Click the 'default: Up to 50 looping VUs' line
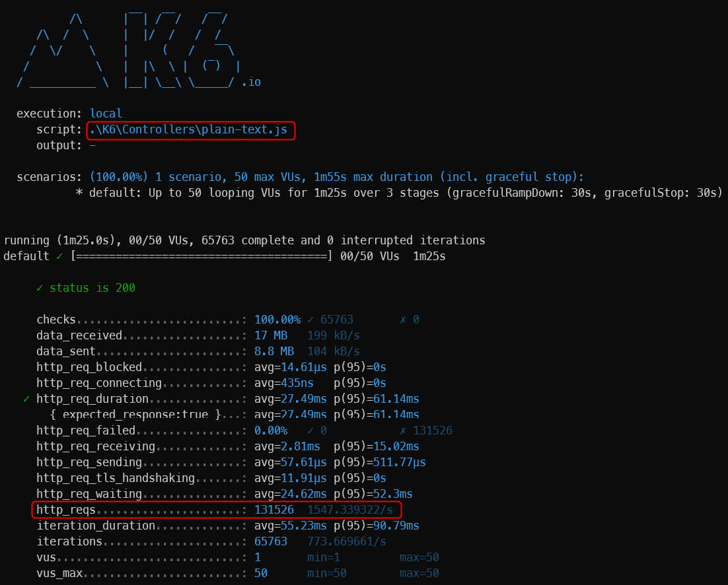Image resolution: width=728 pixels, height=585 pixels. click(x=399, y=193)
